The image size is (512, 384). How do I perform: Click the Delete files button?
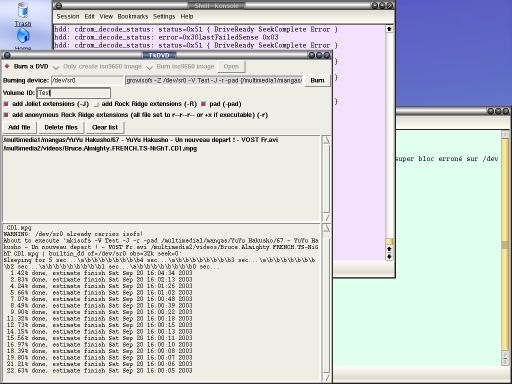pos(61,127)
